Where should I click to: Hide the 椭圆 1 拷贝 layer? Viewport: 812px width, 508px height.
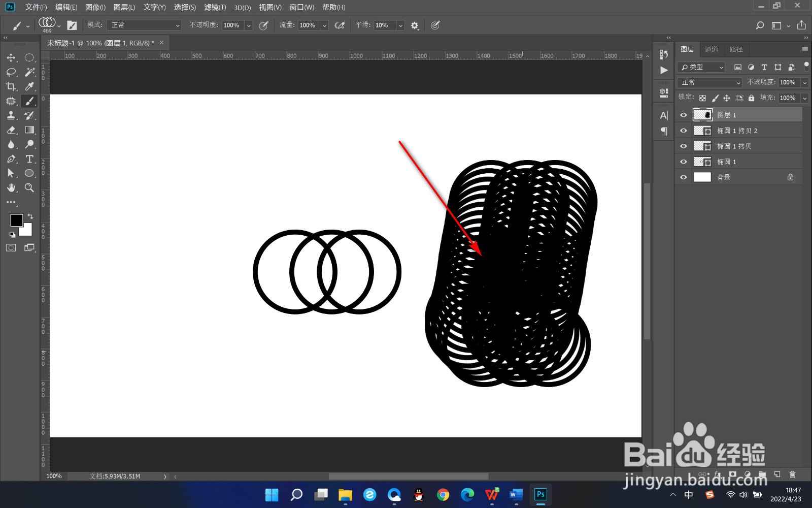(684, 146)
